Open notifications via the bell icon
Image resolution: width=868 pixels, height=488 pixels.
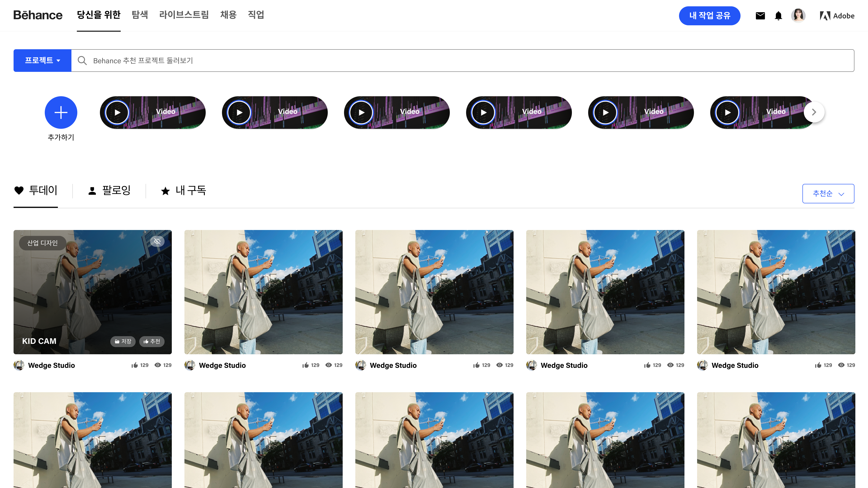778,15
